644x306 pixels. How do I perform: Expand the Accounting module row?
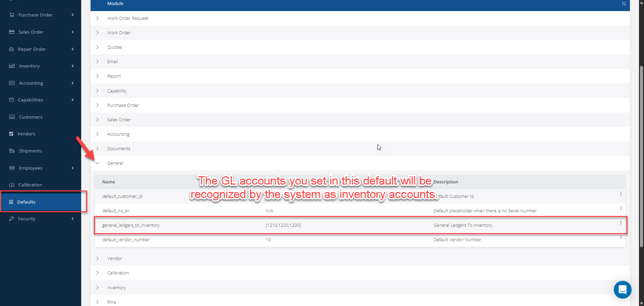click(x=98, y=134)
